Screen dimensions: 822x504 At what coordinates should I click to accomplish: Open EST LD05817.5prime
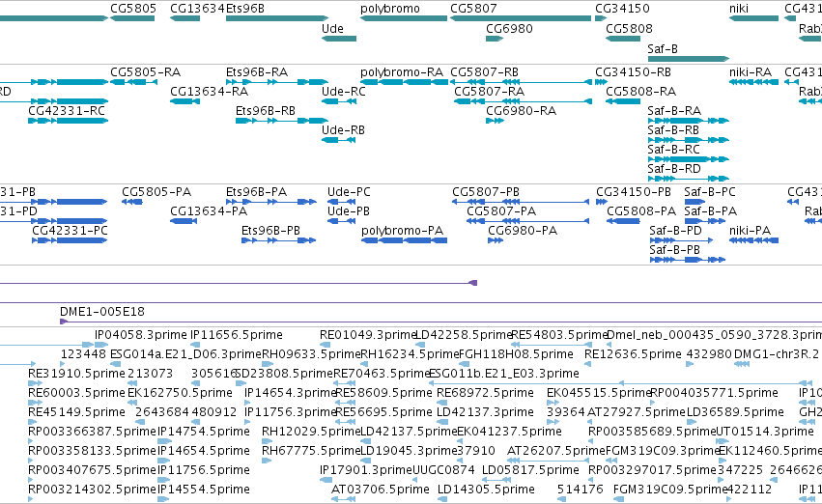point(530,470)
